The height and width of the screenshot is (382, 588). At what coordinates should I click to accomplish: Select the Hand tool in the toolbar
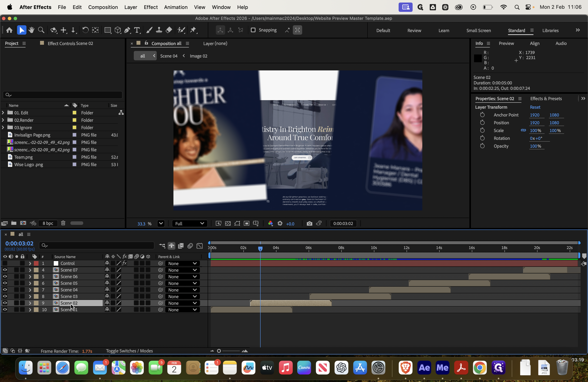tap(31, 30)
